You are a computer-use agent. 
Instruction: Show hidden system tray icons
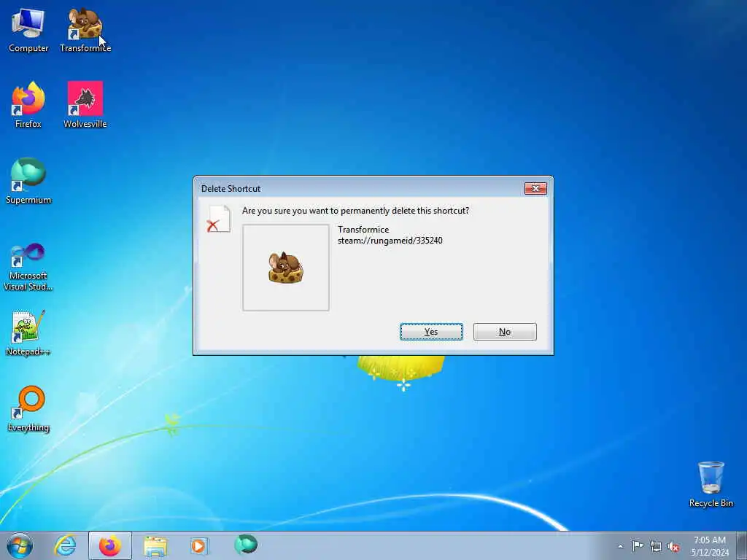click(x=620, y=546)
